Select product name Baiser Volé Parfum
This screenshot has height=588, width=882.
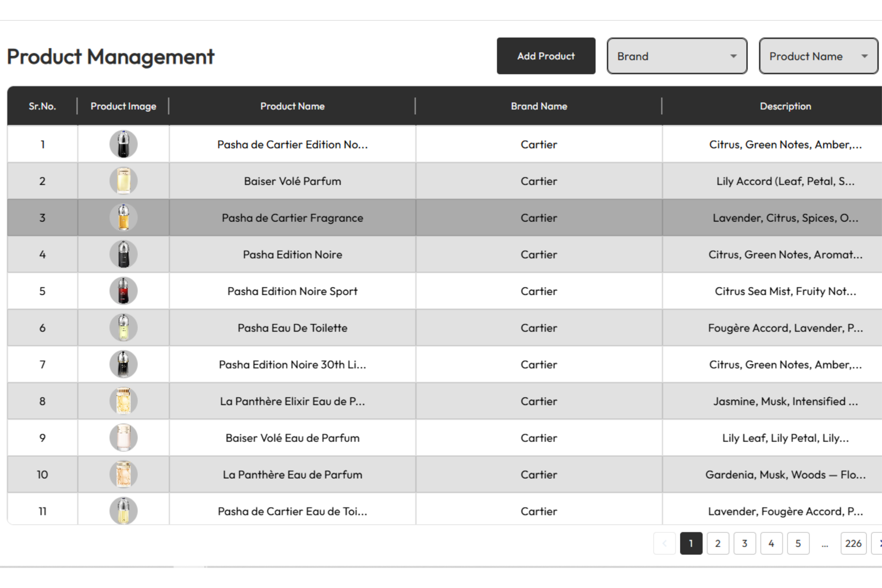click(x=292, y=181)
